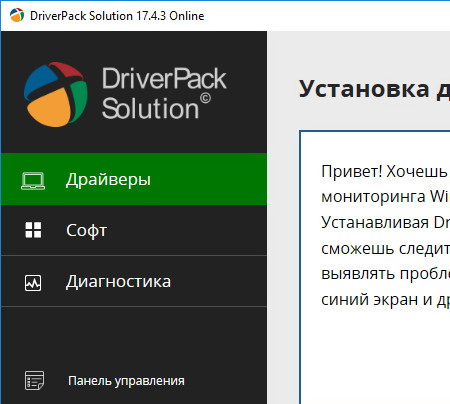Screen dimensions: 450x404
Task: Open the Драйверы section
Action: tap(134, 179)
